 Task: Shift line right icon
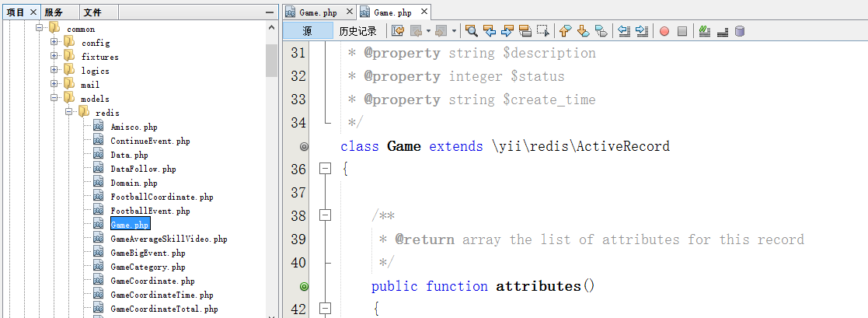642,31
